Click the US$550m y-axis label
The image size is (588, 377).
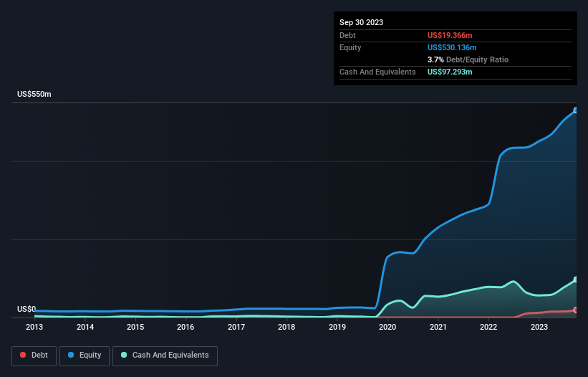34,94
